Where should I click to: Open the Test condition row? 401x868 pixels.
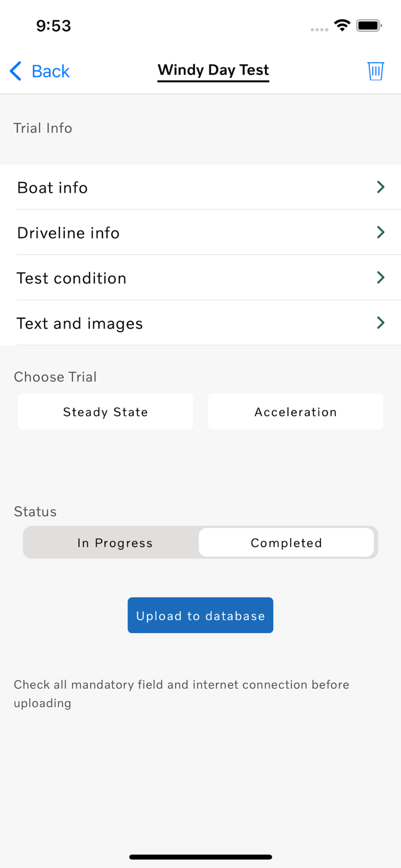coord(174,278)
